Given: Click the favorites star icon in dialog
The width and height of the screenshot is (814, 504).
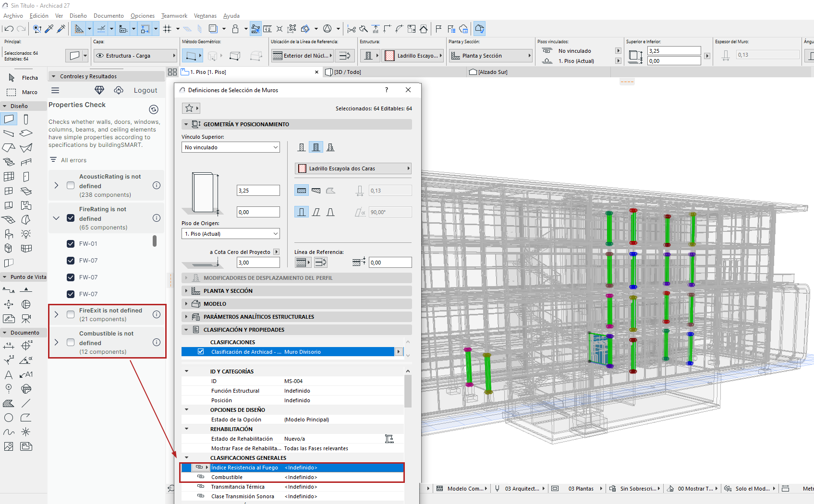Looking at the screenshot, I should [189, 108].
